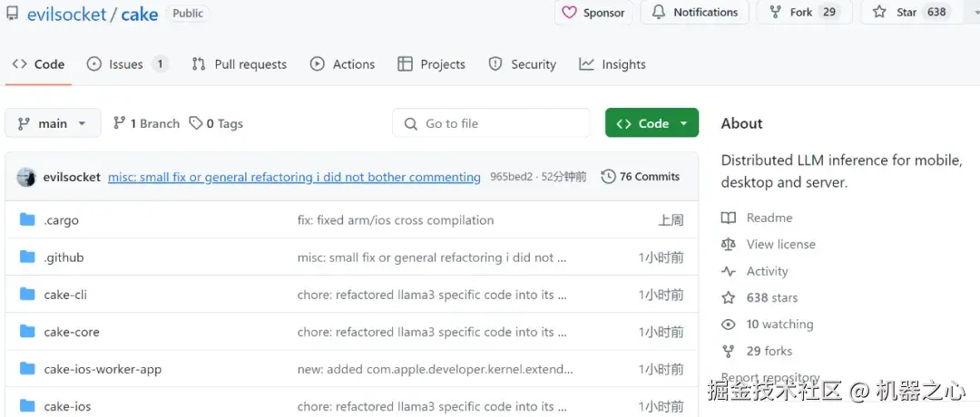The width and height of the screenshot is (980, 417).
Task: Click the Readme book icon
Action: click(x=728, y=218)
